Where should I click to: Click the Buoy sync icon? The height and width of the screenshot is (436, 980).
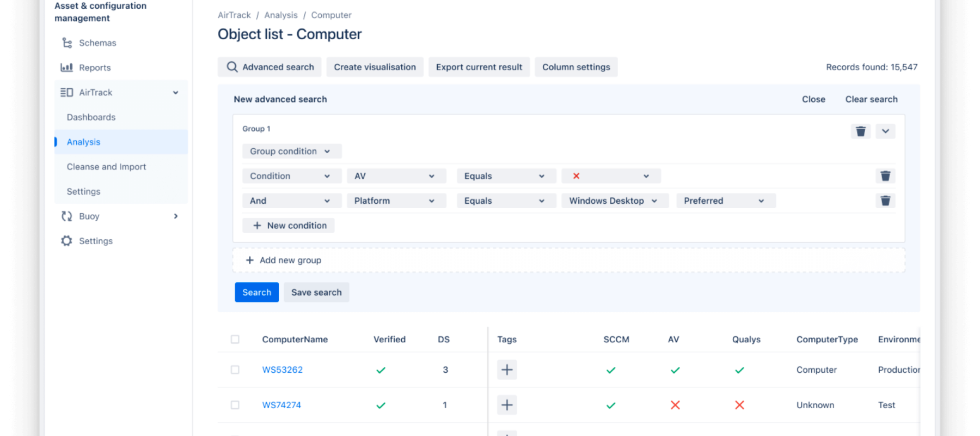(66, 216)
